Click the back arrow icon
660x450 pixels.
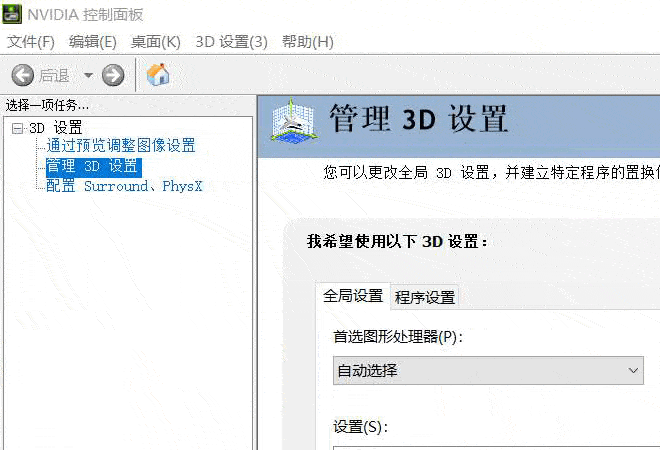tap(23, 75)
